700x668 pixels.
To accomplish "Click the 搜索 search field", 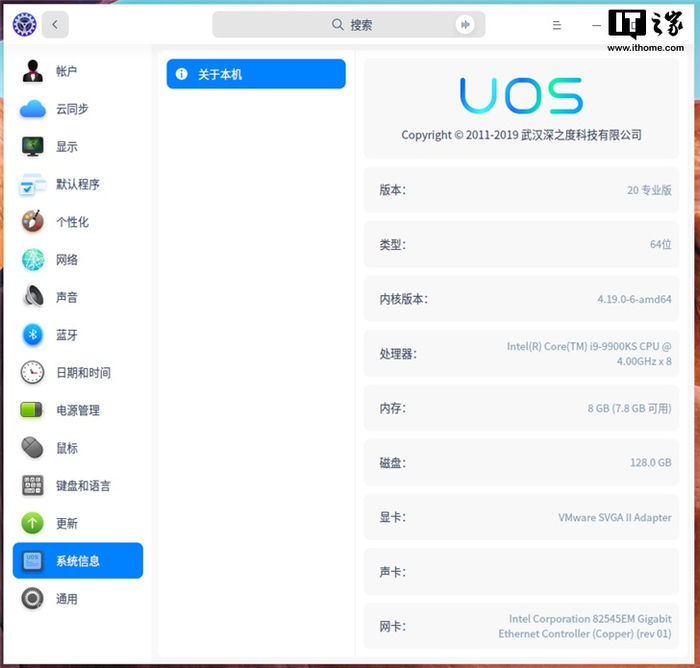I will pos(349,25).
